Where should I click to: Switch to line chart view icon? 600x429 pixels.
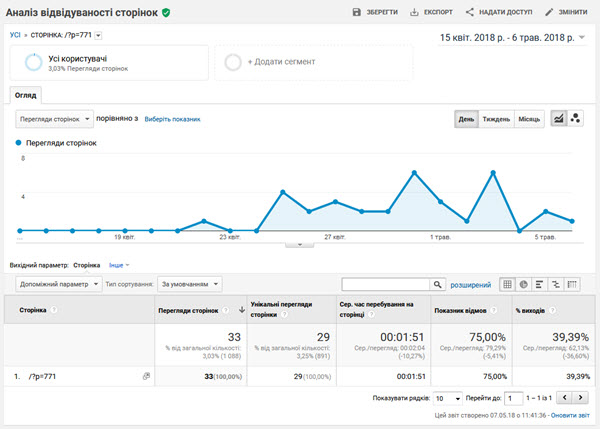coord(559,119)
